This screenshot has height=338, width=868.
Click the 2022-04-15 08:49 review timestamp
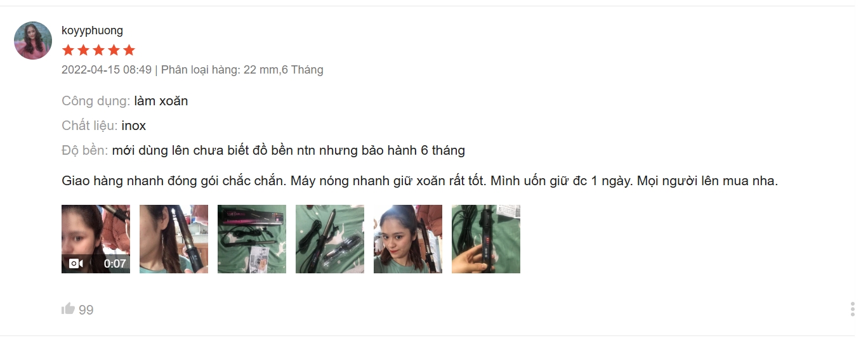tap(107, 70)
